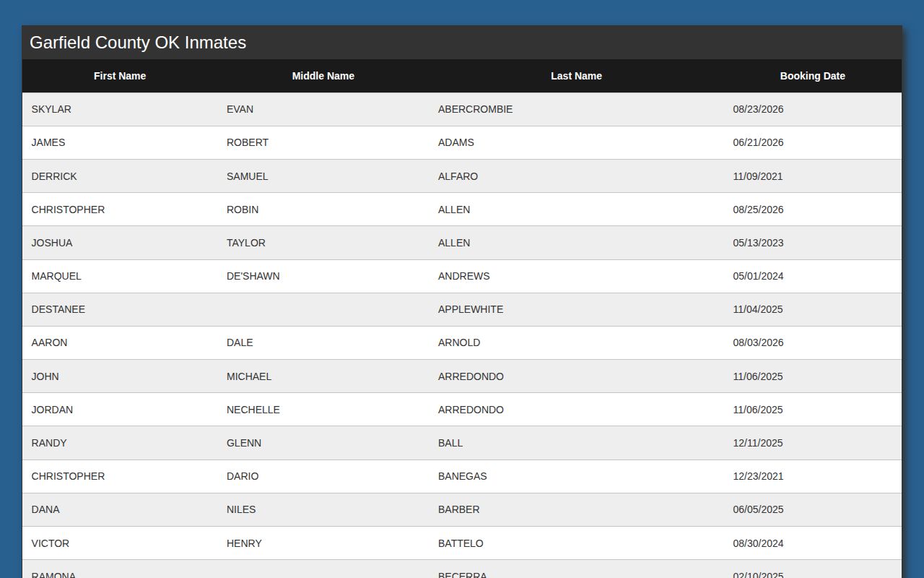Click 11/06/2025 in the JORDAN row

click(x=758, y=410)
